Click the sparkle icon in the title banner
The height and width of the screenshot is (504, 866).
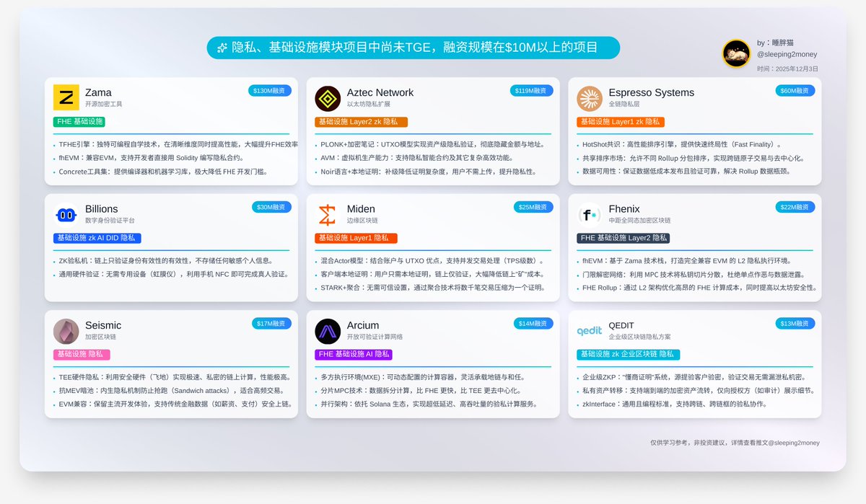(x=222, y=48)
